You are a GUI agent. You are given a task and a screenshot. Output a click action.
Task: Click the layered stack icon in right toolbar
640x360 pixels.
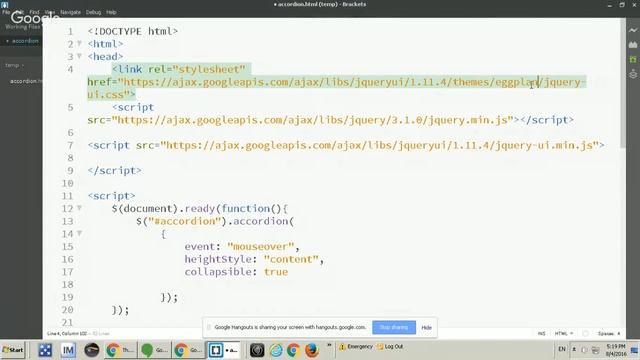pos(633,74)
